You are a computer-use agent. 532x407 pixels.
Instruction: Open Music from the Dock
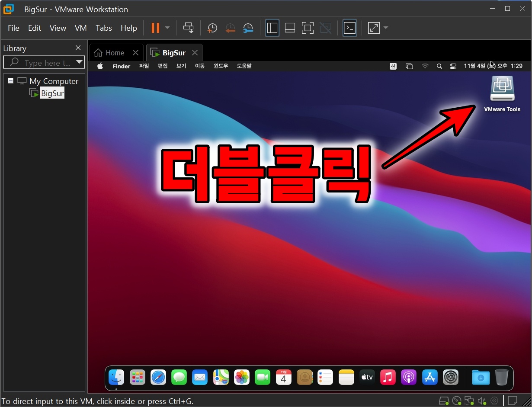tap(388, 377)
